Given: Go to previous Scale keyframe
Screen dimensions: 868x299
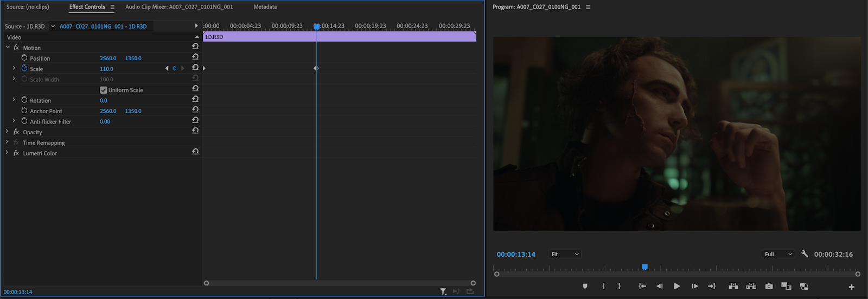Looking at the screenshot, I should [x=167, y=68].
